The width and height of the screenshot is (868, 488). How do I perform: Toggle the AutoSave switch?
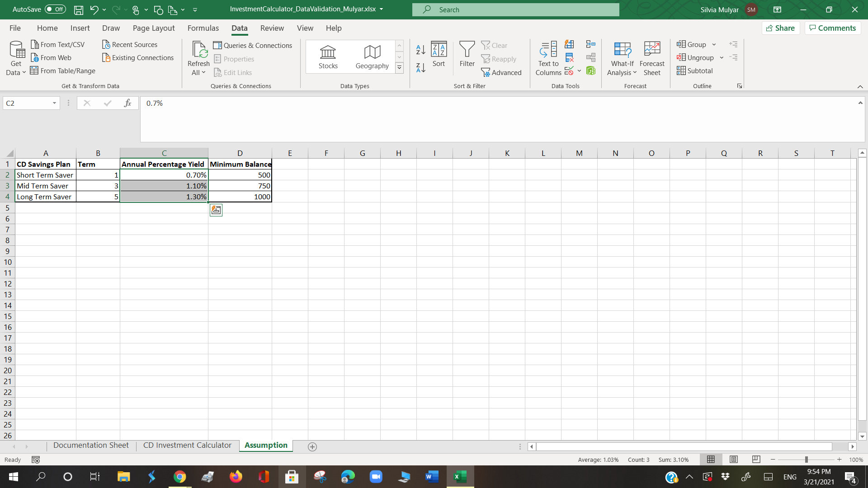(55, 9)
